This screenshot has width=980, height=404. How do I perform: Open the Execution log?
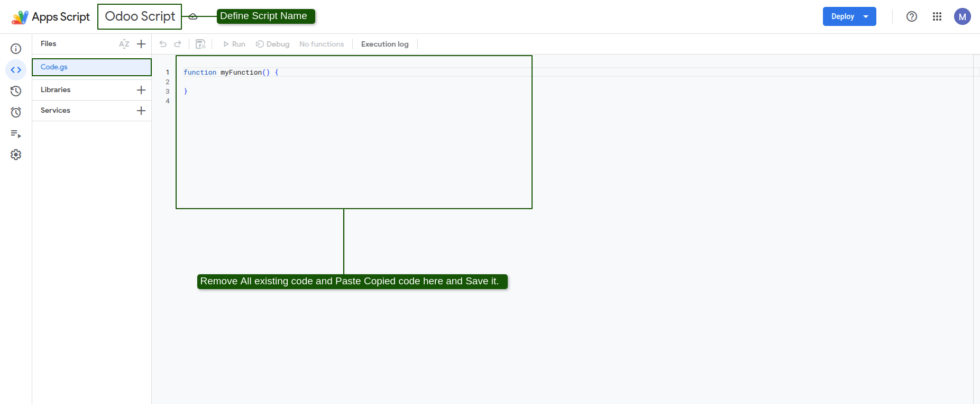tap(385, 44)
